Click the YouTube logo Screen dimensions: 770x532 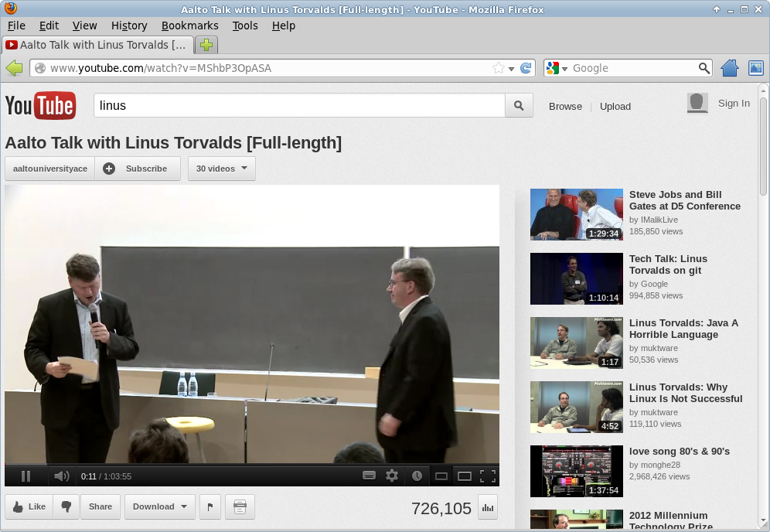click(41, 105)
